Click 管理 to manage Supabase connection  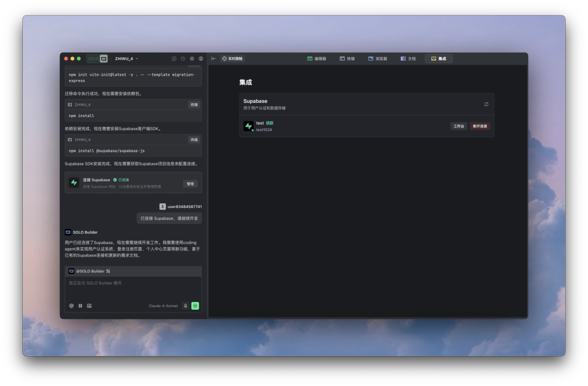tap(191, 184)
